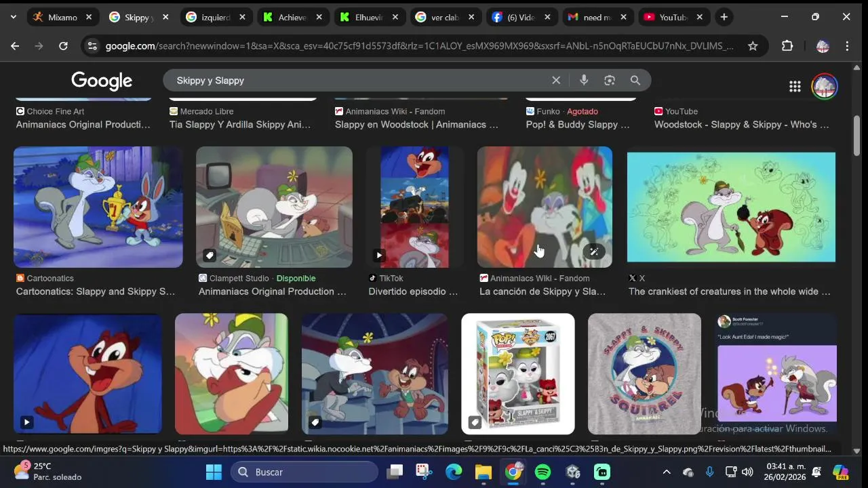
Task: Click the taskbar Buscar search box
Action: tap(304, 472)
